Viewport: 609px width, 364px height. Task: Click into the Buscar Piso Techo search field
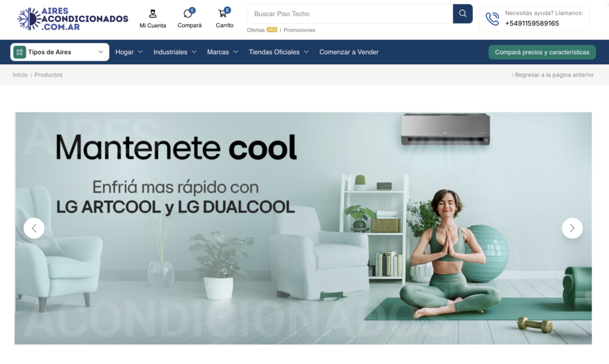[350, 14]
